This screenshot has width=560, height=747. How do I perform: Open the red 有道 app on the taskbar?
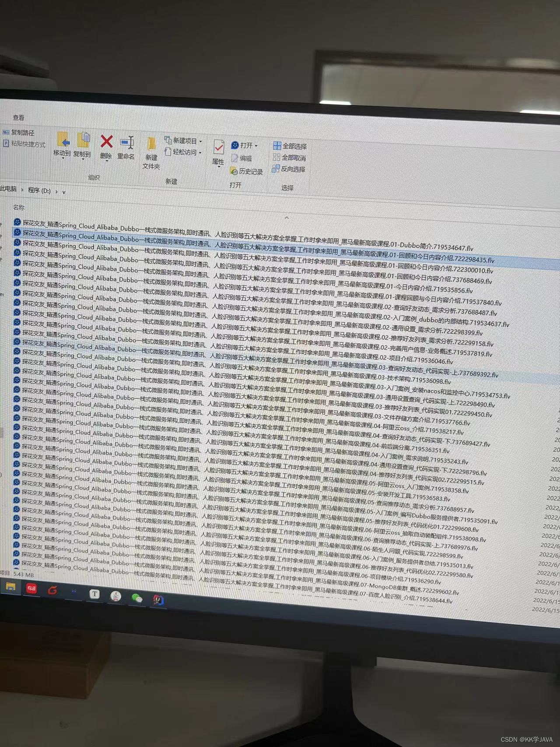tap(31, 588)
